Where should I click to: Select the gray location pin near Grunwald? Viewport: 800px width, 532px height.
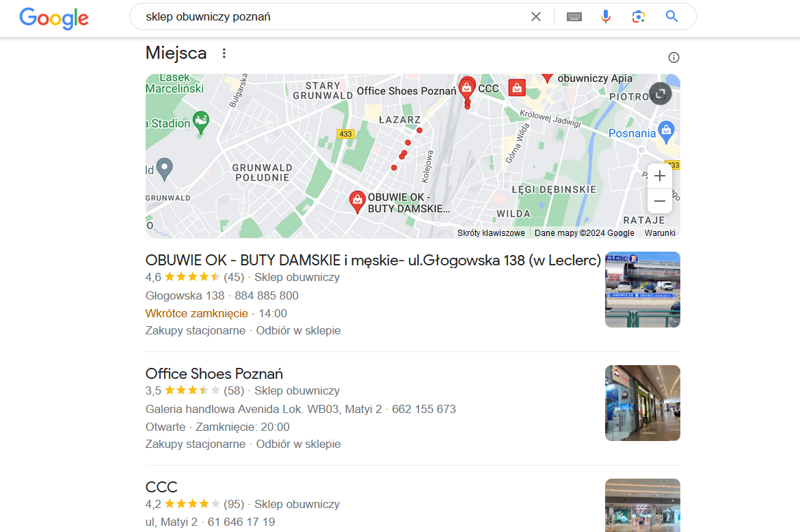click(164, 169)
